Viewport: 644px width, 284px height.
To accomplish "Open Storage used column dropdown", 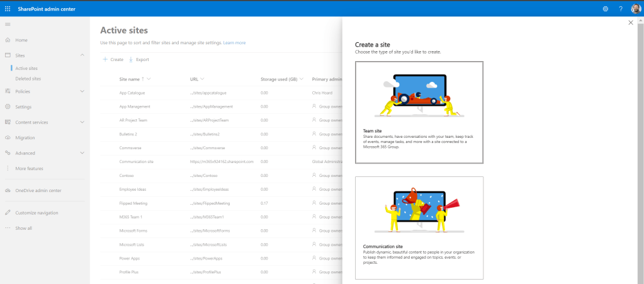I will [302, 79].
